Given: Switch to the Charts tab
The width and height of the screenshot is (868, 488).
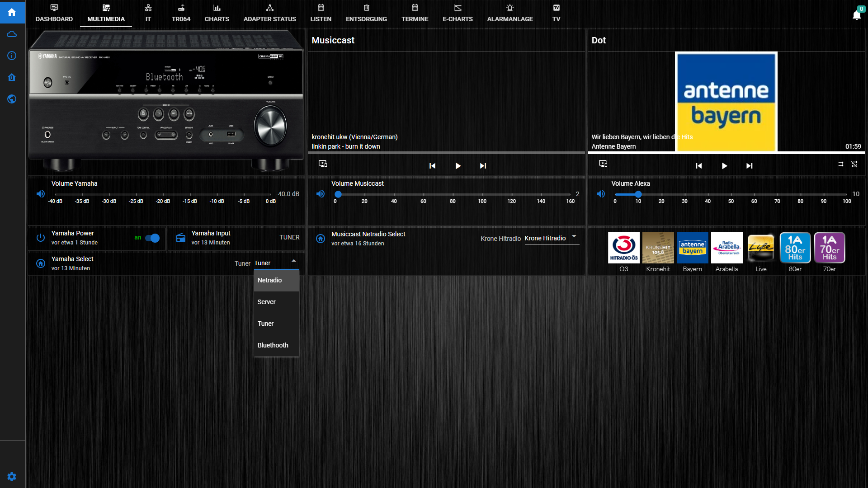Looking at the screenshot, I should tap(217, 14).
